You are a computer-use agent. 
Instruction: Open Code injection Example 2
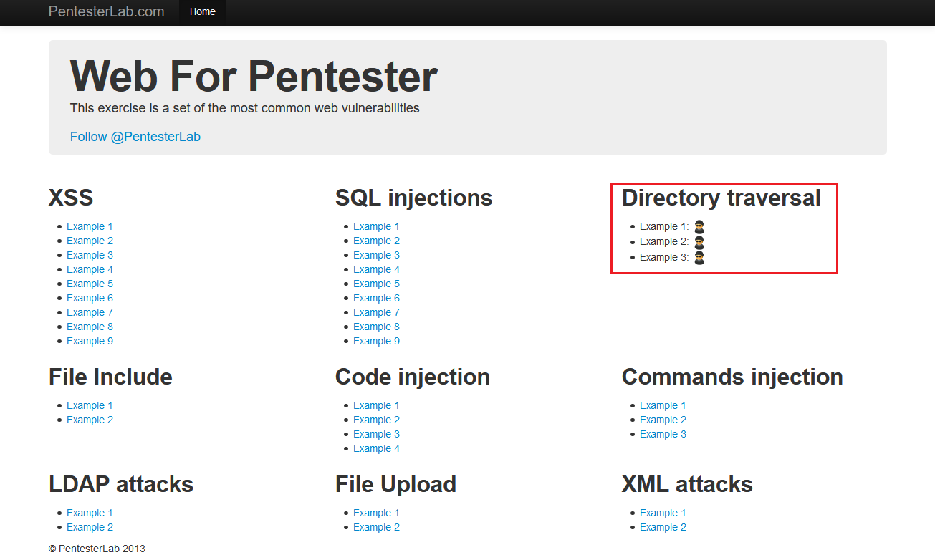click(376, 420)
